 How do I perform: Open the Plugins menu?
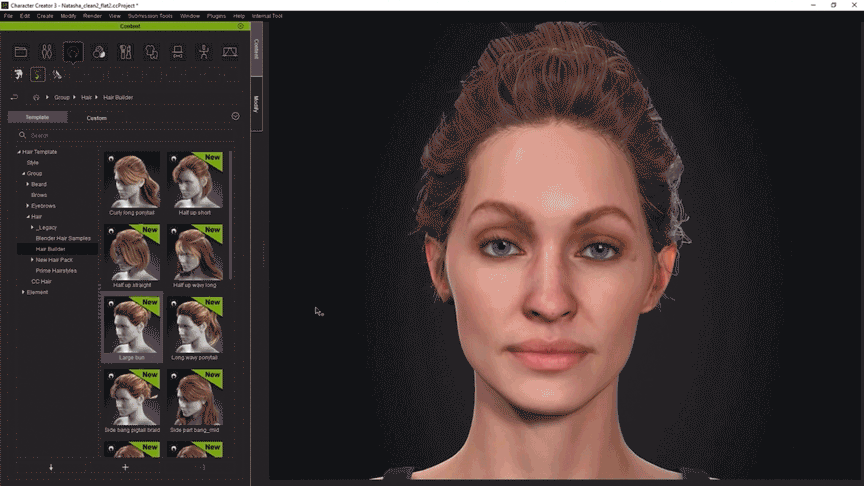[x=217, y=16]
